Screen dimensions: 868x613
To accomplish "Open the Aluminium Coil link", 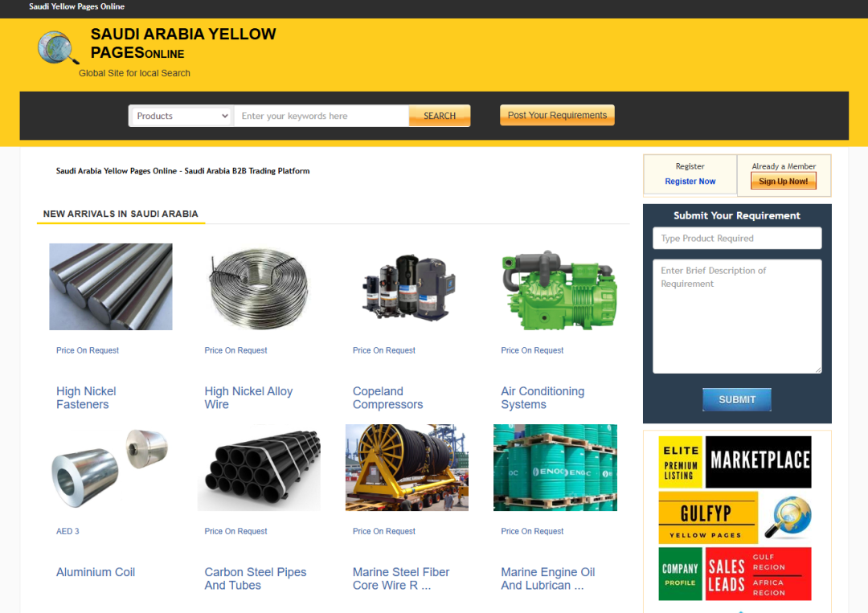I will 96,572.
